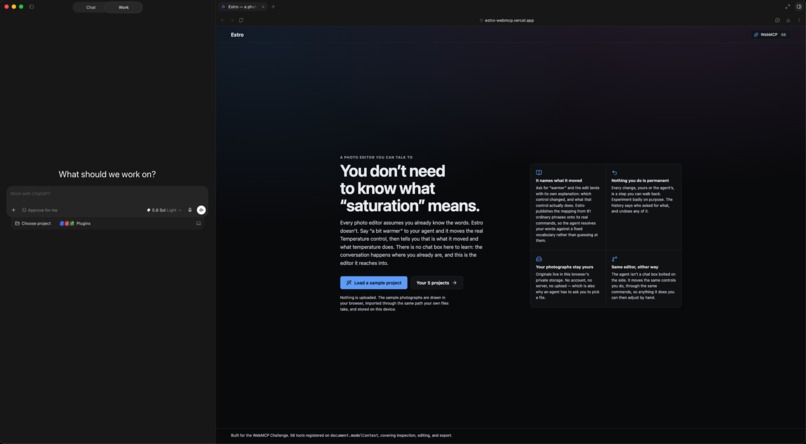
Task: Click the What should we work on? heading
Action: pos(107,174)
